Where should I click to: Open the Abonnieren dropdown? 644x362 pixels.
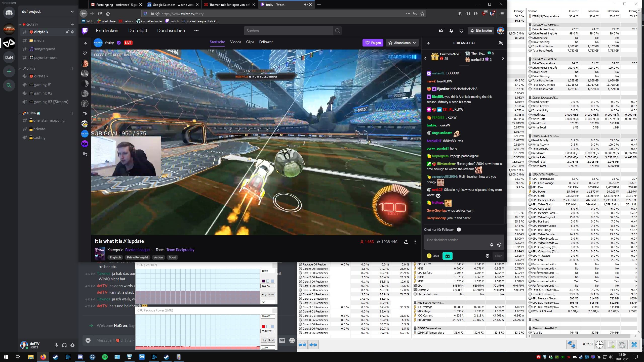coord(402,43)
